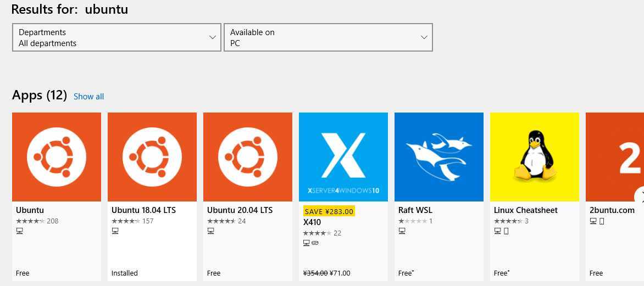Click the Show all apps link
This screenshot has width=644, height=286.
pyautogui.click(x=88, y=97)
